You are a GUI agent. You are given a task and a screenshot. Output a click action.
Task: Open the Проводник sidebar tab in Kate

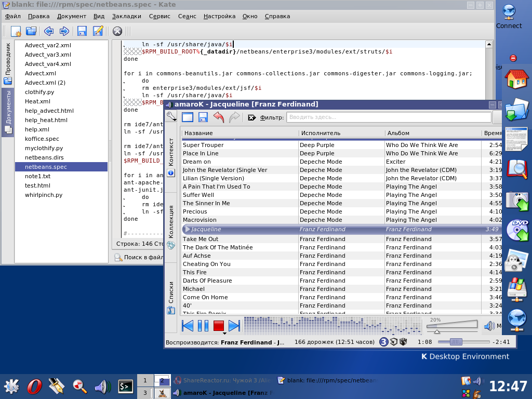(8, 63)
